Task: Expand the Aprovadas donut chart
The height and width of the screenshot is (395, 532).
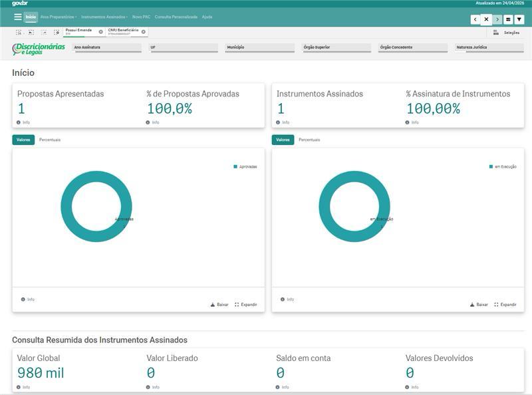Action: pos(245,305)
